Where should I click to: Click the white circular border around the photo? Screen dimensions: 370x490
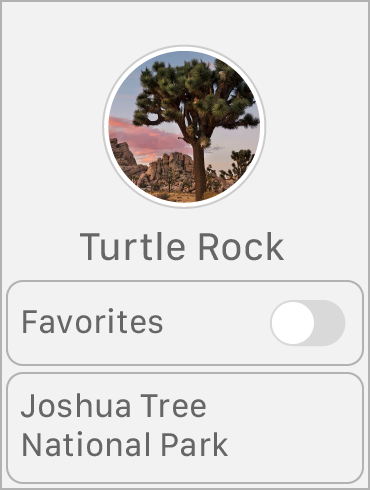coord(184,49)
